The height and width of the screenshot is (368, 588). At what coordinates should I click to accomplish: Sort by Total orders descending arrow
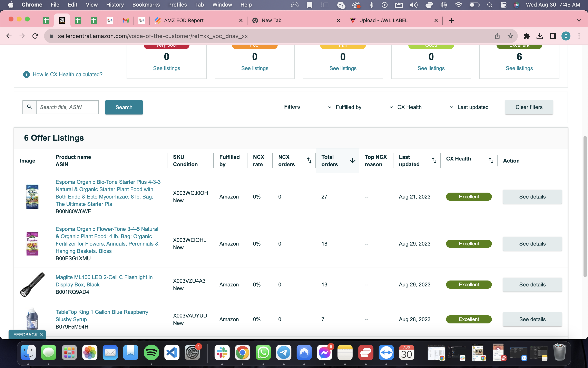coord(353,160)
